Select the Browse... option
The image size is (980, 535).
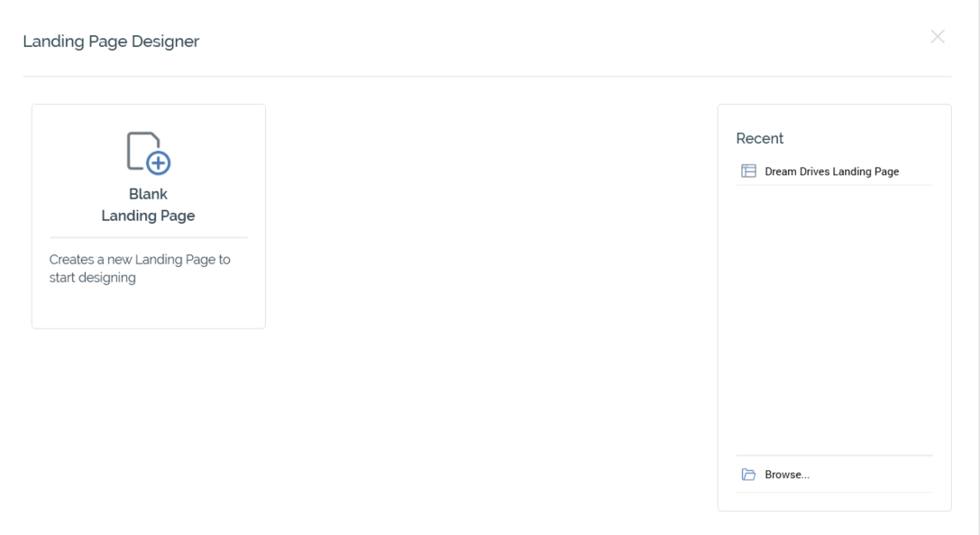pos(786,475)
